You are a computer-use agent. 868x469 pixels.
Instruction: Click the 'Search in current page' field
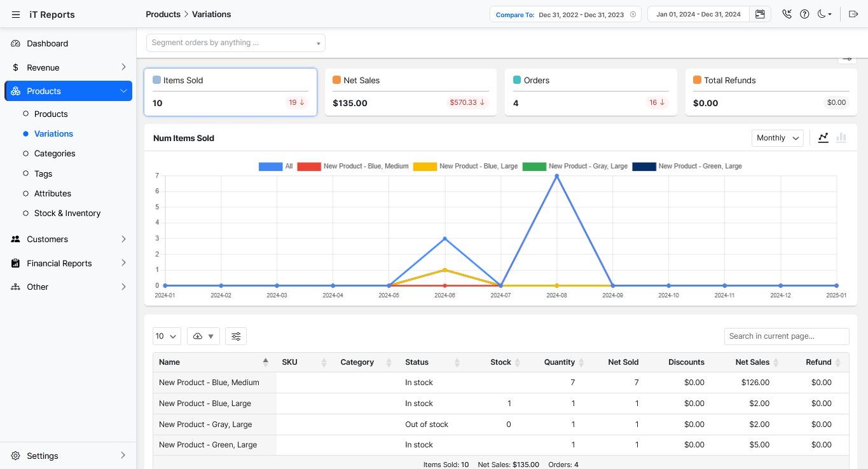pyautogui.click(x=786, y=336)
